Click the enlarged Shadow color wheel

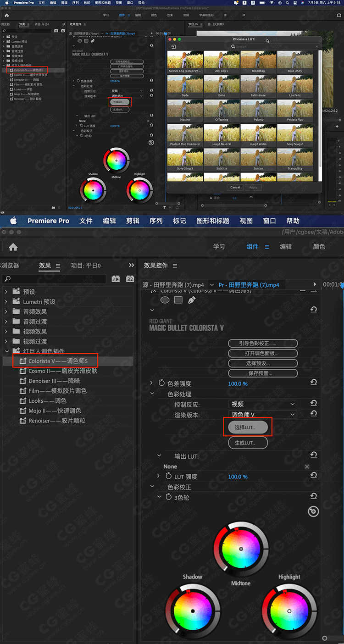point(193,611)
